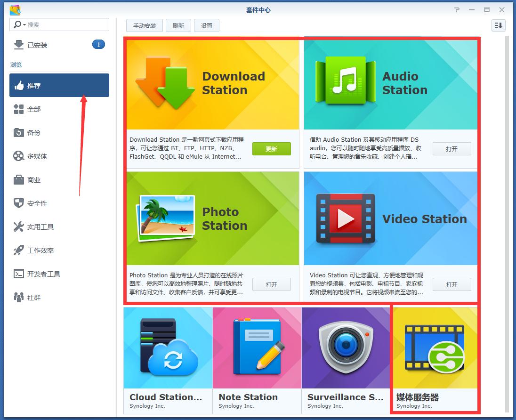
Task: Click the sort order icon at top right
Action: point(498,25)
